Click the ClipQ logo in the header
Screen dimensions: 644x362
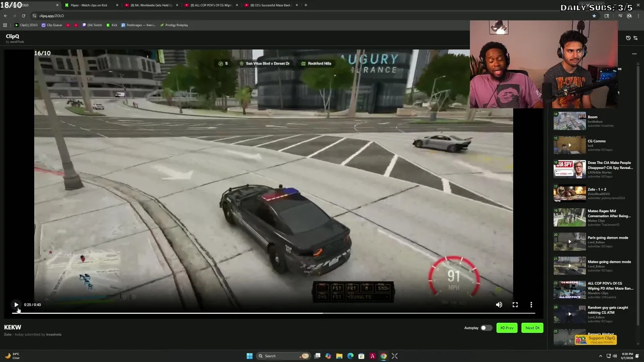(13, 36)
